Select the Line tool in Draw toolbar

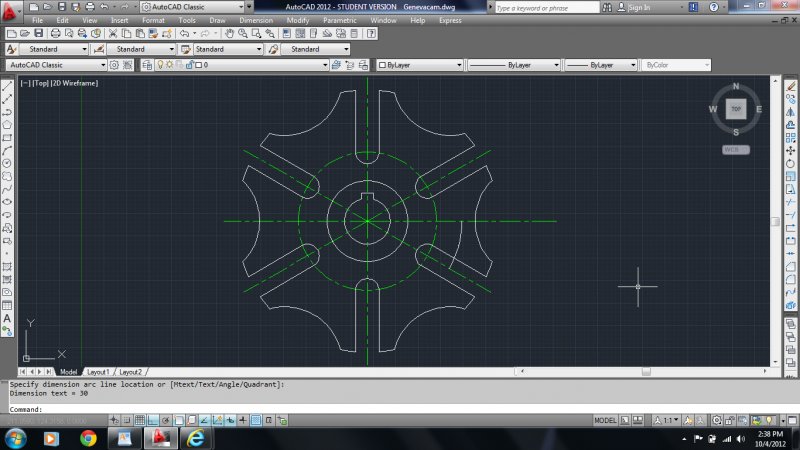coord(7,86)
